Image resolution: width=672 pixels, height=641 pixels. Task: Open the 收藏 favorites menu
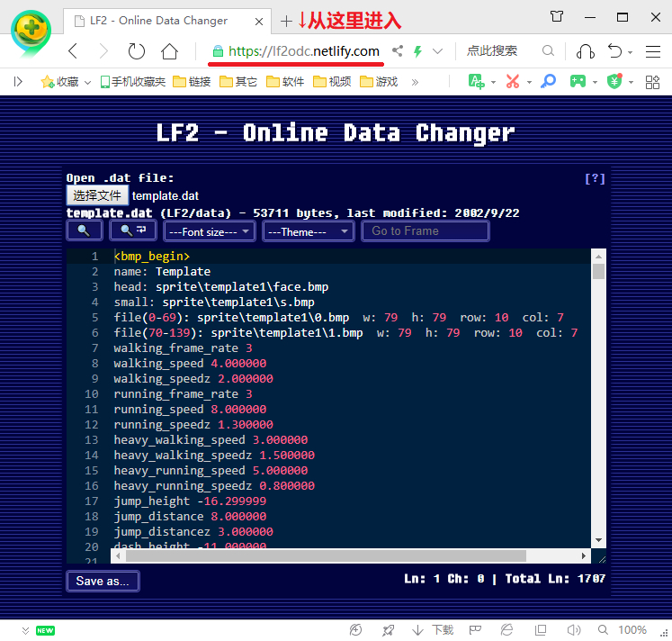pos(66,81)
